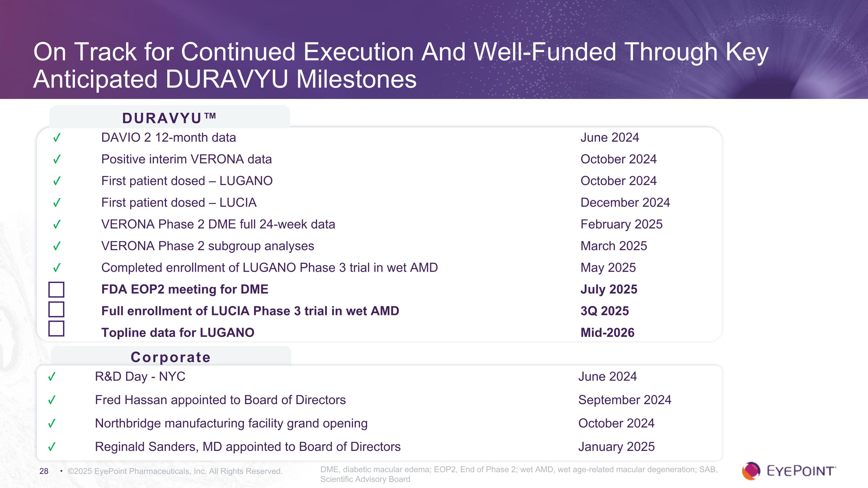Screen dimensions: 868x488
Task: Click the checkmark beside DAVIO 2 12-month data
Action: tap(57, 138)
